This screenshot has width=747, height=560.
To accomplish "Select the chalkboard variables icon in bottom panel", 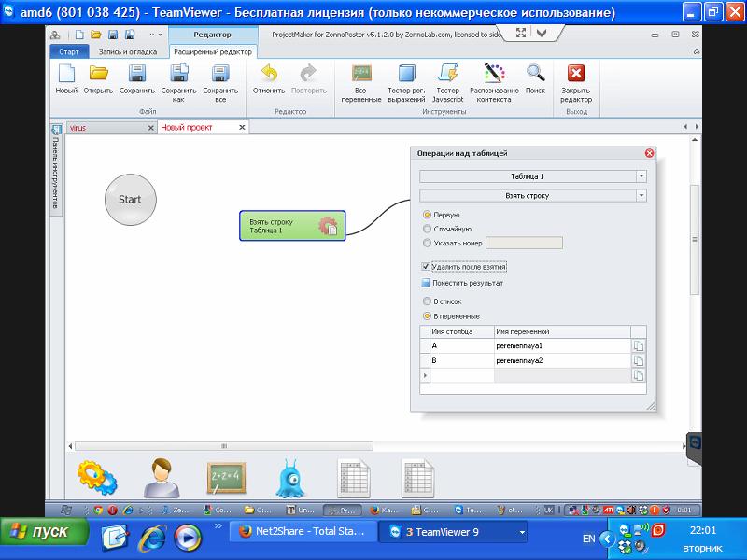I will tap(226, 478).
